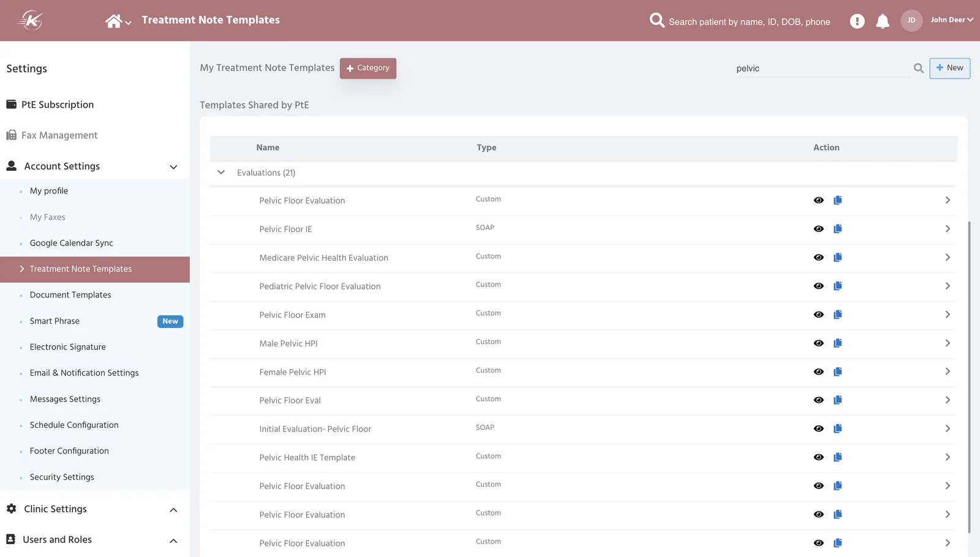This screenshot has width=980, height=557.
Task: Run template search via magnifier icon
Action: coord(918,69)
